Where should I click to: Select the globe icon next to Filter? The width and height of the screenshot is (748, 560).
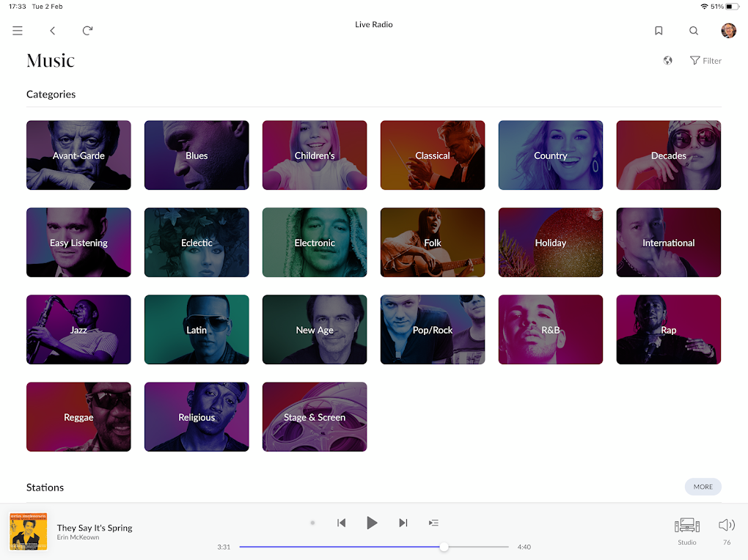[667, 60]
